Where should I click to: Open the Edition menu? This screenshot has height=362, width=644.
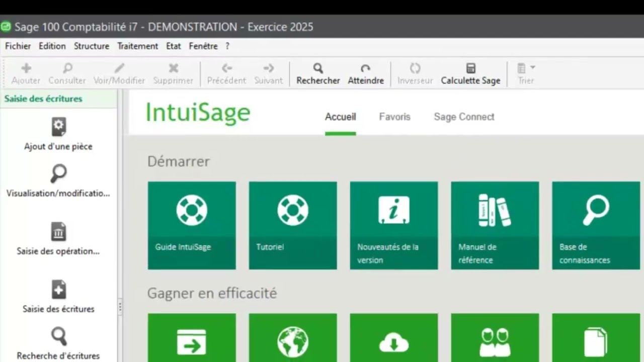click(52, 46)
